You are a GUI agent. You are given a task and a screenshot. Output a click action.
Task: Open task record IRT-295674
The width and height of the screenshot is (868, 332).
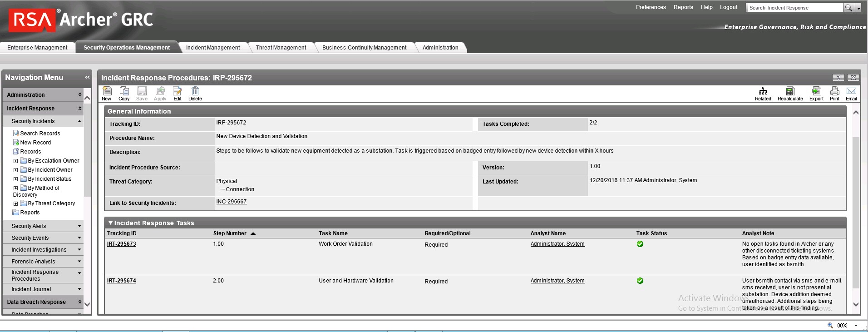[x=122, y=281]
